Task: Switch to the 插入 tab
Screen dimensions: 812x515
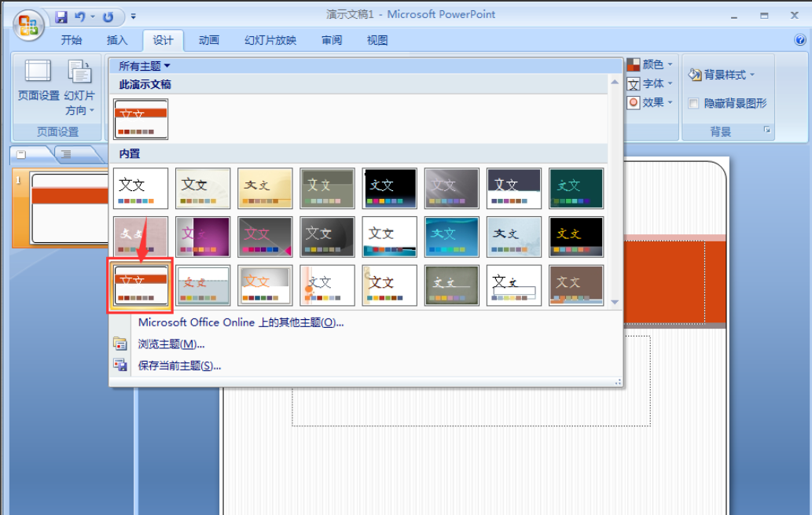Action: click(x=117, y=40)
